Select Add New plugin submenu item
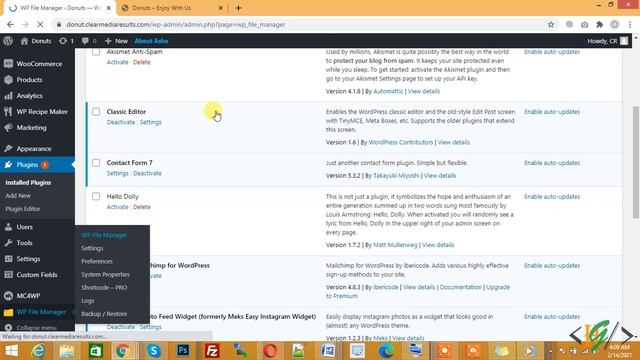Screen dimensions: 640x360 click(18, 196)
